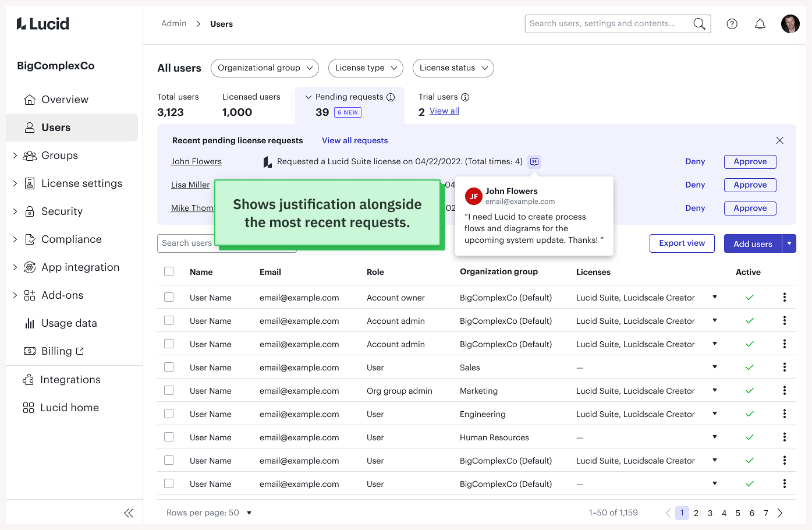Click the Lucid Suite icon in John Flowers request

267,162
